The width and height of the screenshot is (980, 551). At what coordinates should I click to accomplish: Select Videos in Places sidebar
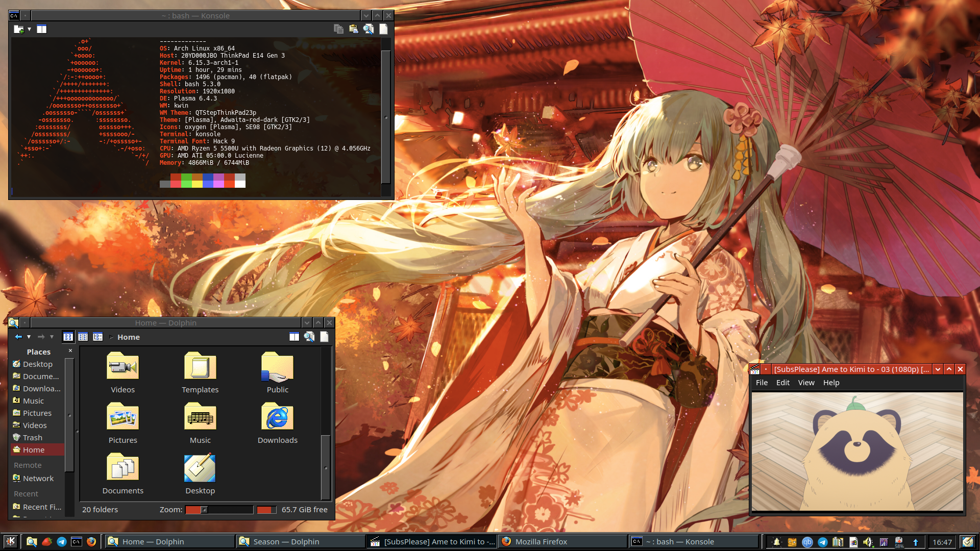(38, 425)
